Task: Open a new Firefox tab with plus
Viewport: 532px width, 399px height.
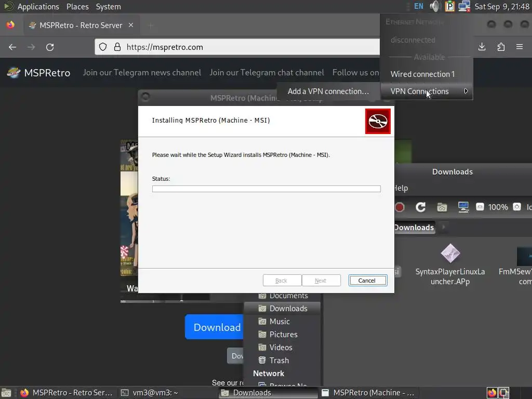Action: (151, 25)
